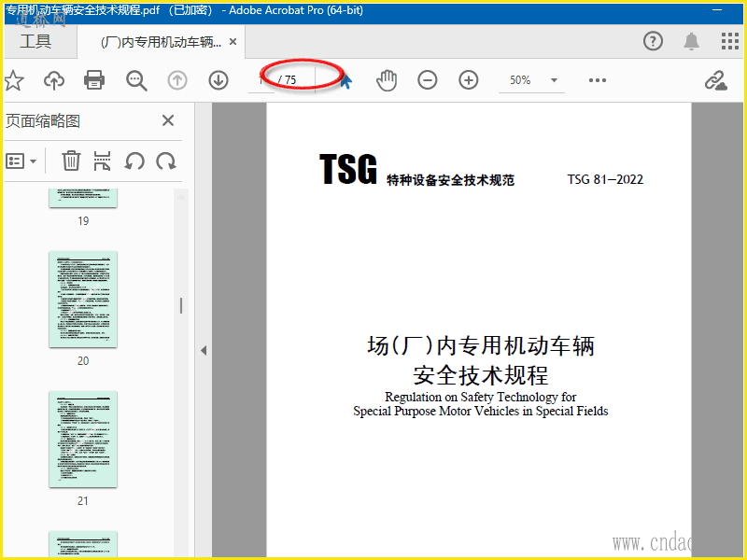Click the 安全技术规程 title line
747x560 pixels.
coord(481,375)
